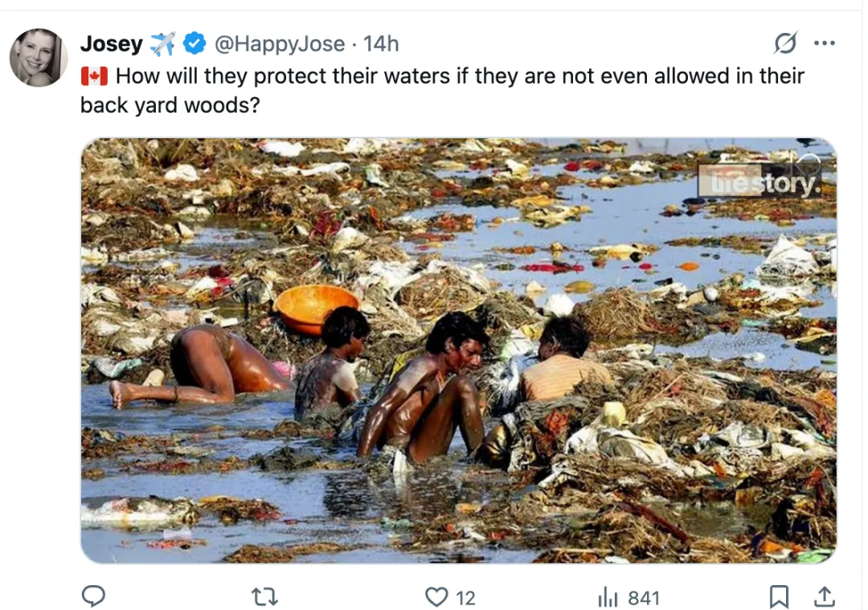Click the Canadian flag emoji in the post
Viewport: 868px width, 610px height.
point(94,76)
